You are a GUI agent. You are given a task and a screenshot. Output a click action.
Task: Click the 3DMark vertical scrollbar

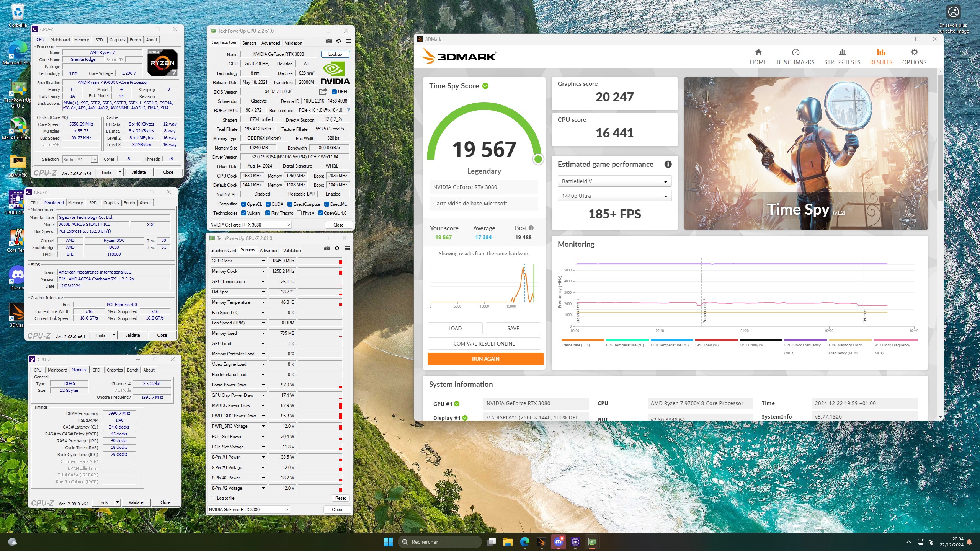[x=940, y=138]
